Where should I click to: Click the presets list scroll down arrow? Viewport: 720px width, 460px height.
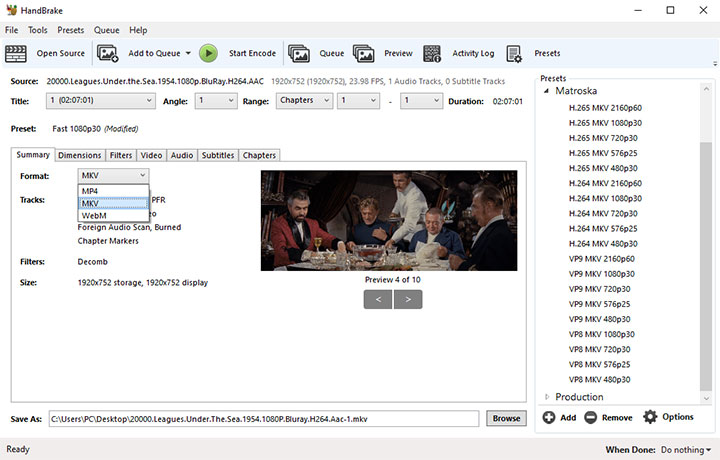[706, 398]
